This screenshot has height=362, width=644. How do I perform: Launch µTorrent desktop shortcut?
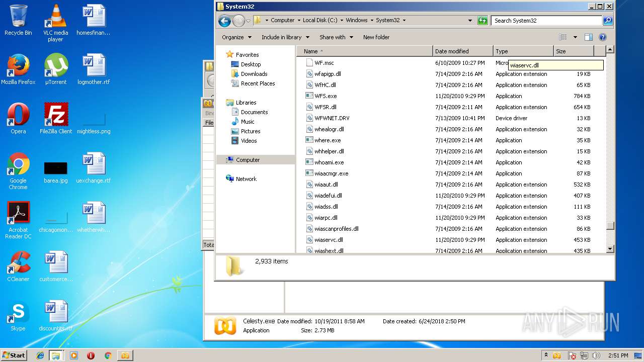point(56,69)
